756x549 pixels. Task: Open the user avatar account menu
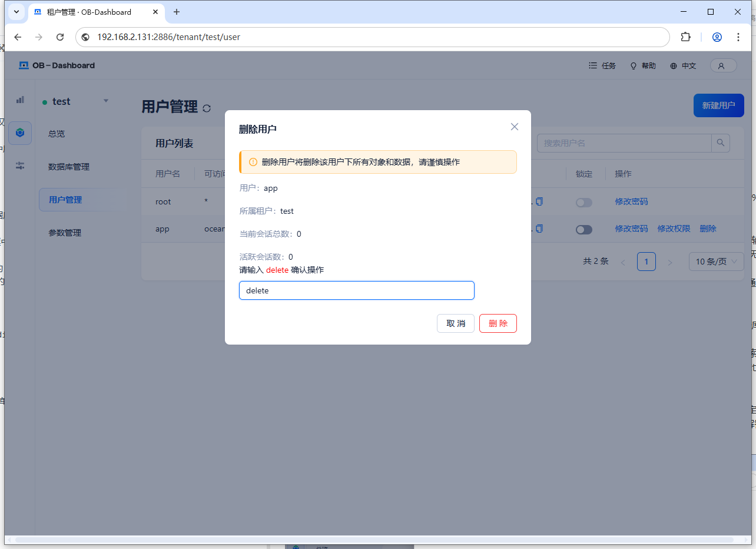tap(722, 66)
